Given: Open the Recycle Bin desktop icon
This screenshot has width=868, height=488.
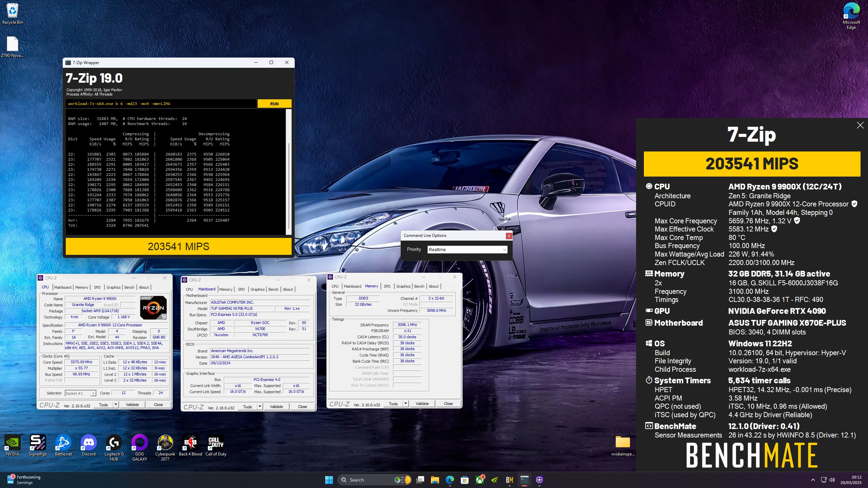Looking at the screenshot, I should (x=13, y=14).
